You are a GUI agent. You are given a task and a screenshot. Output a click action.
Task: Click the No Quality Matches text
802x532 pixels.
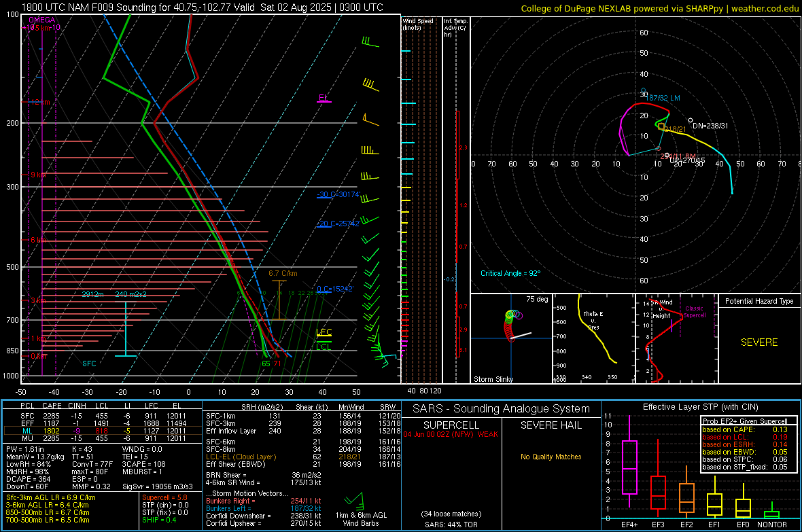[x=551, y=457]
